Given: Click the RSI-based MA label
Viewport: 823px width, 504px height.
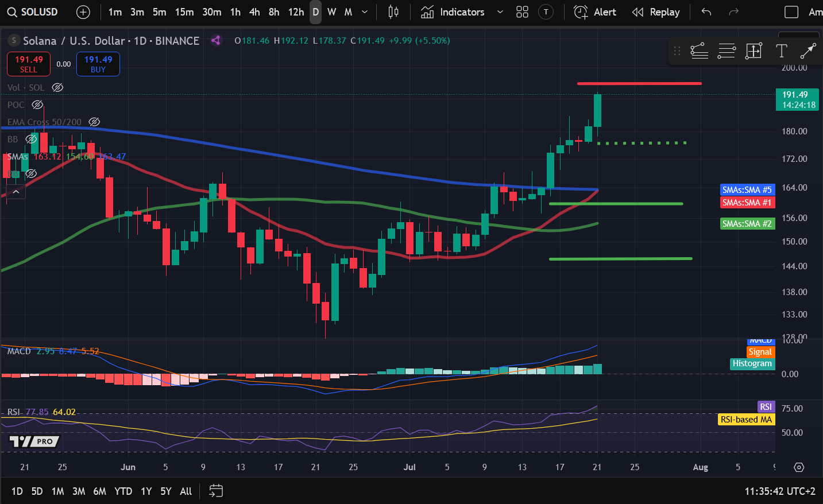Looking at the screenshot, I should coord(746,420).
